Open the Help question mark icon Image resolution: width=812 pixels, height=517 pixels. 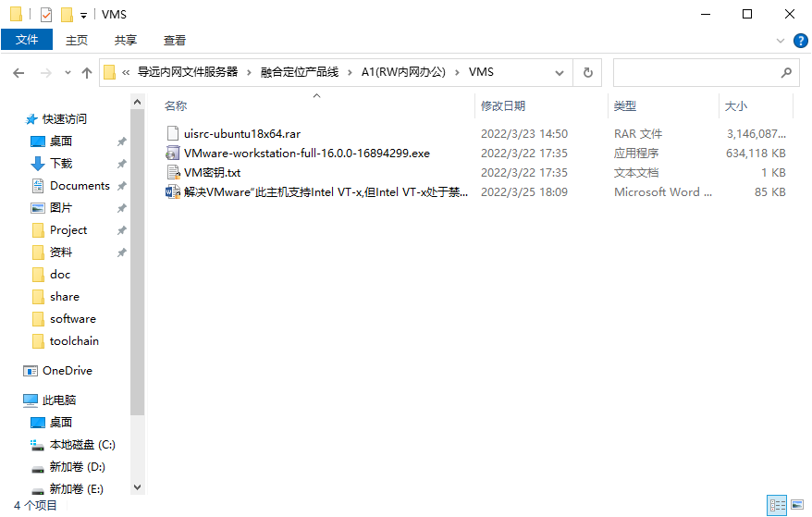pos(801,41)
